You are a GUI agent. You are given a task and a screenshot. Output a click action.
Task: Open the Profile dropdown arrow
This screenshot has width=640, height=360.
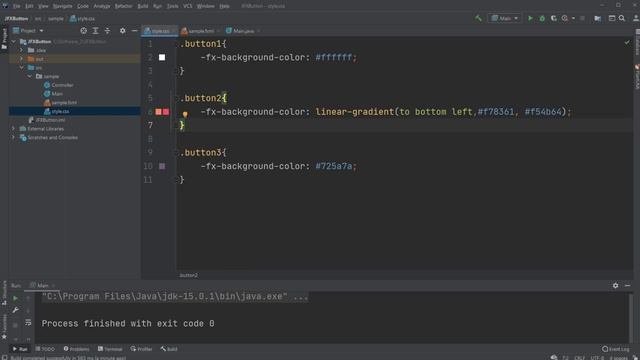573,18
